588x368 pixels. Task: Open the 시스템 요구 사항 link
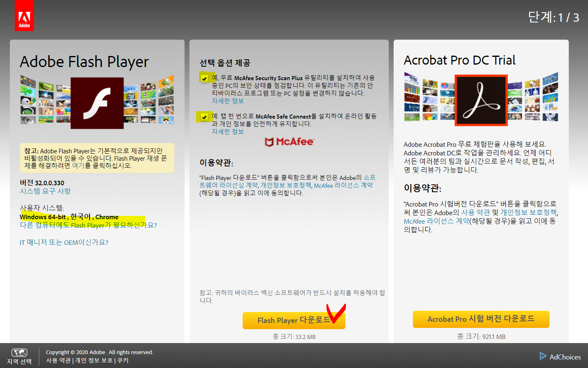(x=45, y=191)
